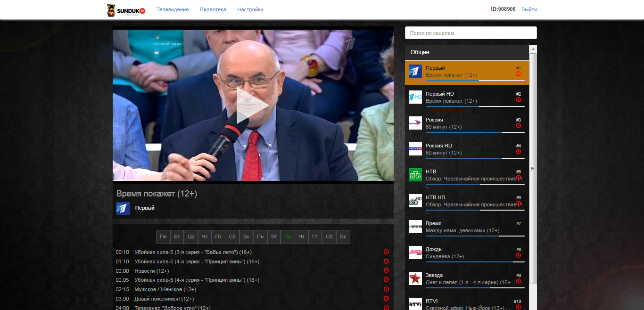
Task: Click the red archive icon for Первый HD
Action: (x=518, y=100)
